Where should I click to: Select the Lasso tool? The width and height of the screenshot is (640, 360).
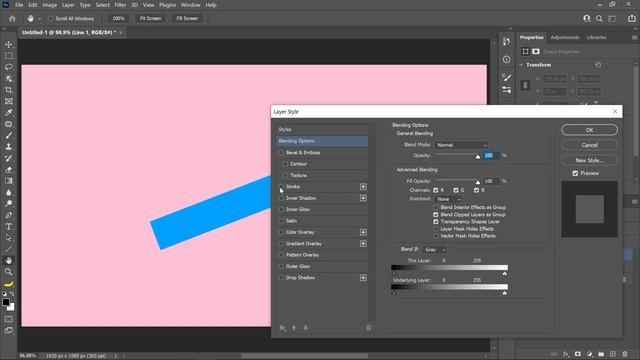(x=9, y=67)
